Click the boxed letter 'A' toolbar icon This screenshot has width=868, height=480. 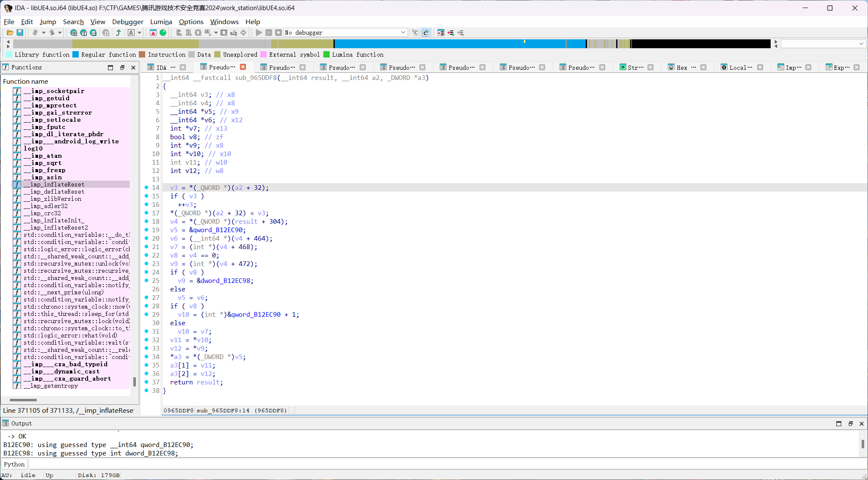131,33
